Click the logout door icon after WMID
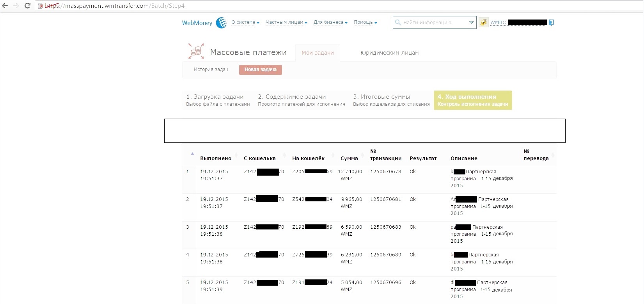The image size is (644, 304). click(x=551, y=23)
